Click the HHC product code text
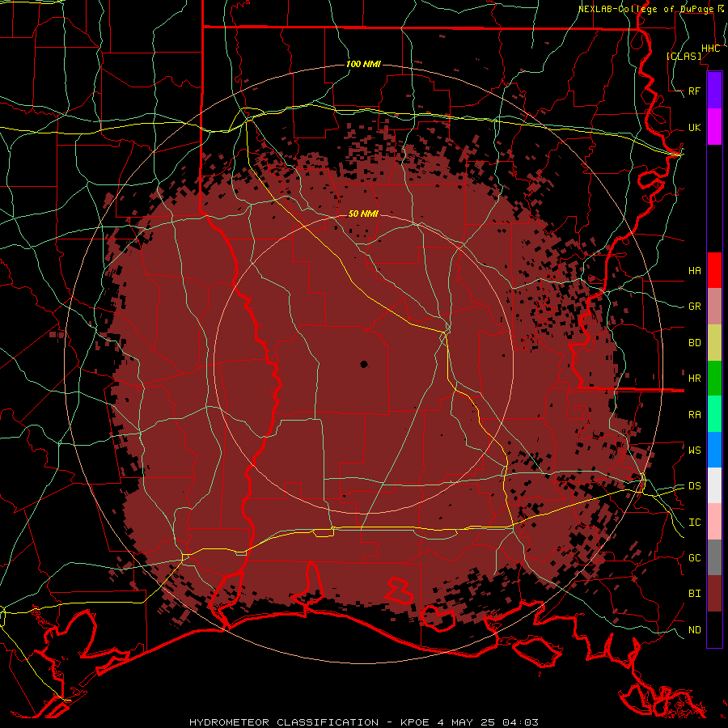 (x=710, y=49)
